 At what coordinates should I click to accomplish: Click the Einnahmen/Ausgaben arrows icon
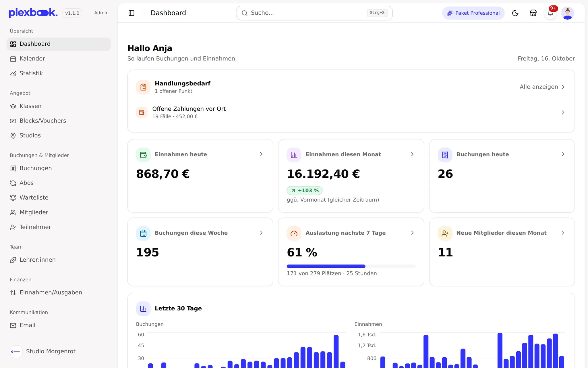(x=13, y=293)
